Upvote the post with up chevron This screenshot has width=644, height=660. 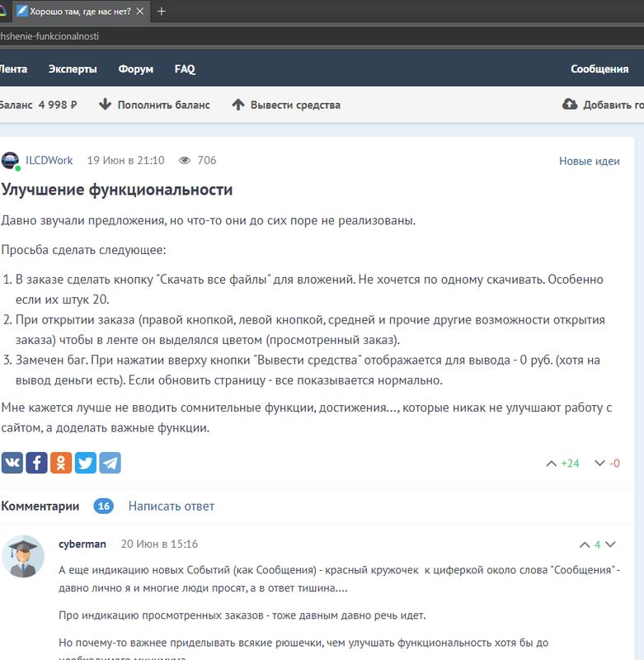point(552,464)
